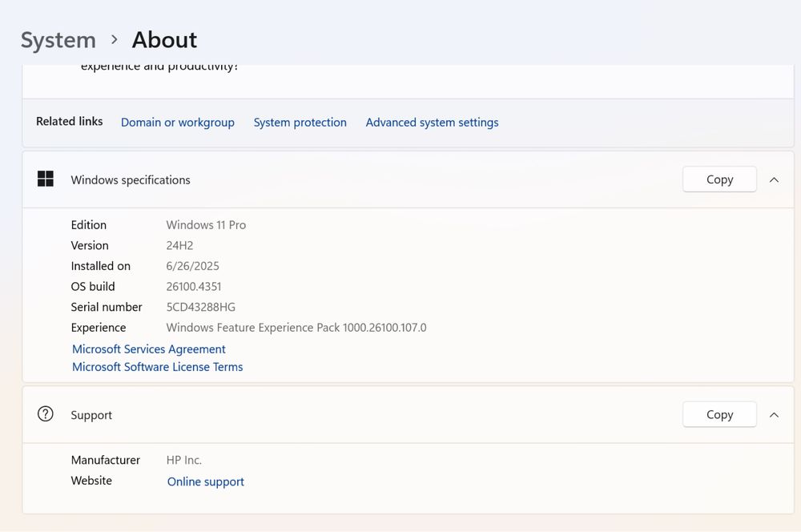Open Domain or workgroup link
801x532 pixels.
[178, 123]
